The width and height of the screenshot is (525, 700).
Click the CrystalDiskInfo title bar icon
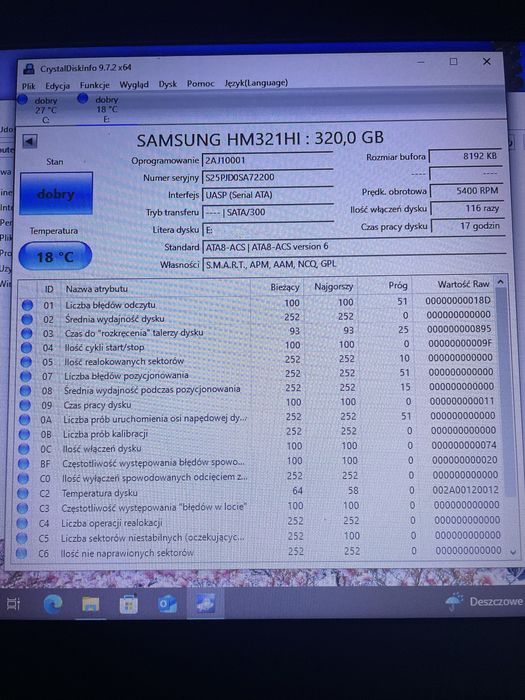point(29,68)
